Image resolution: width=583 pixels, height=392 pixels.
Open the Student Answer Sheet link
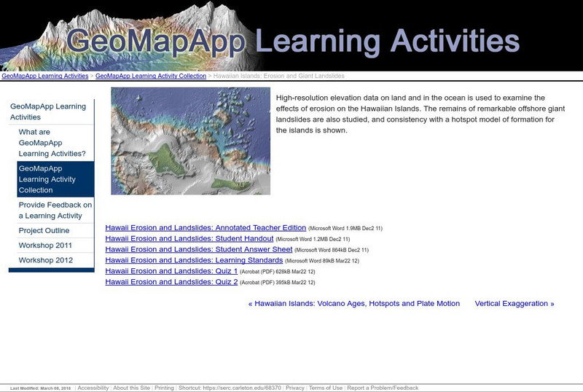(199, 249)
